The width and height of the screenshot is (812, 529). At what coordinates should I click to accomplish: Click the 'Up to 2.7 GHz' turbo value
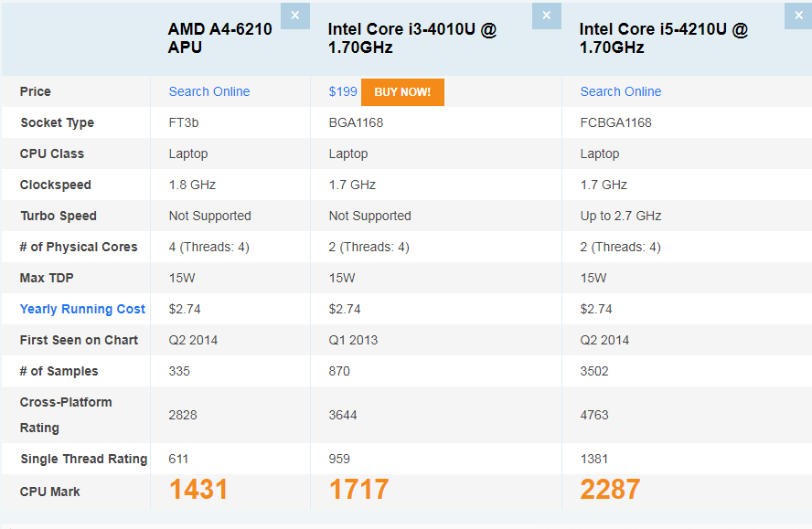[x=621, y=216]
